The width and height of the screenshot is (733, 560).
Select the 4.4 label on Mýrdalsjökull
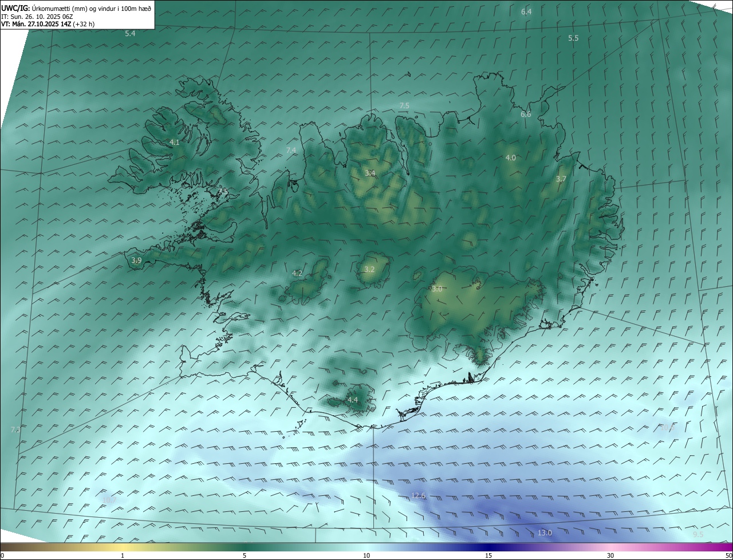[352, 400]
